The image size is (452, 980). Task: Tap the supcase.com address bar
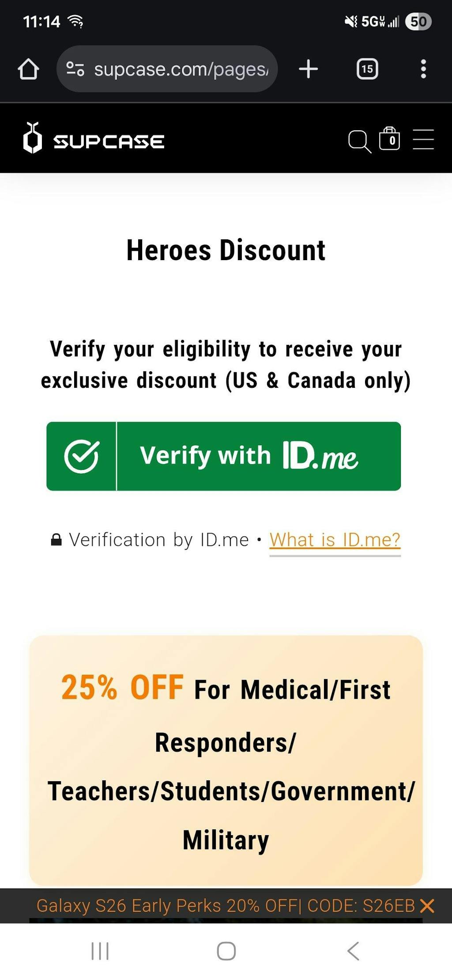181,69
